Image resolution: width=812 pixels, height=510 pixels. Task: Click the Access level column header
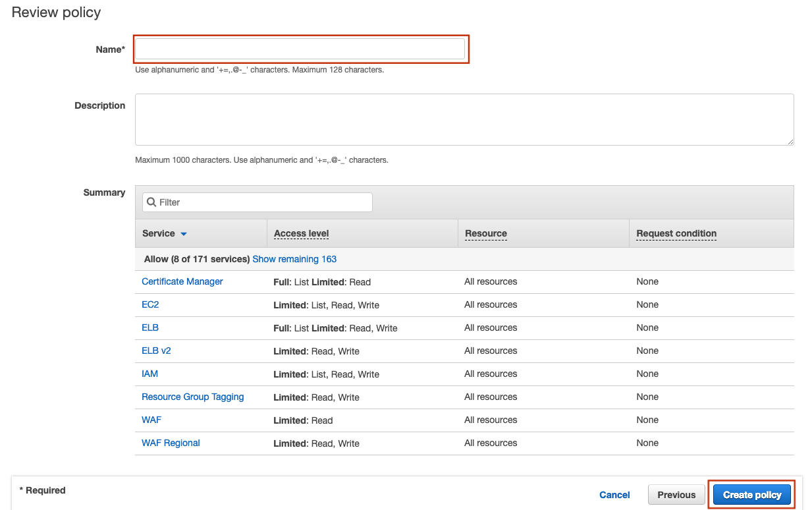tap(301, 233)
